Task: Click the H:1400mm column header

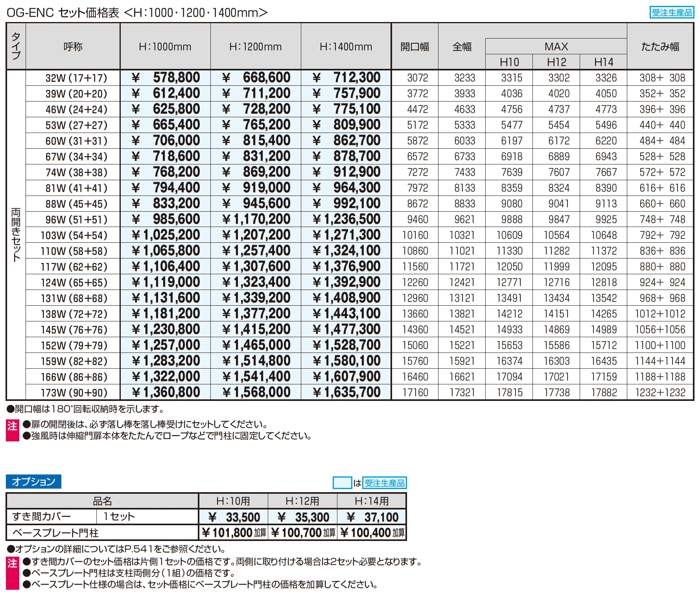Action: 346,46
